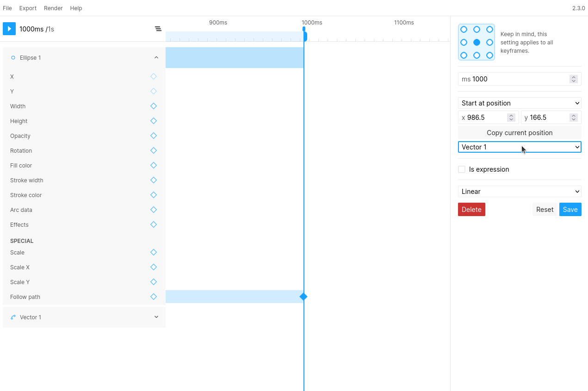Set origin to top-right anchor point
This screenshot has height=391, width=588.
coord(489,30)
